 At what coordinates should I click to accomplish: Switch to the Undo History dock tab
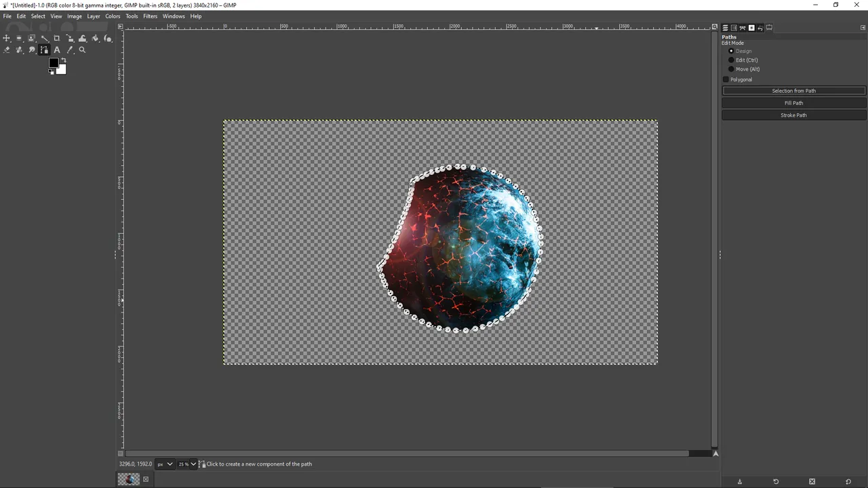(760, 28)
